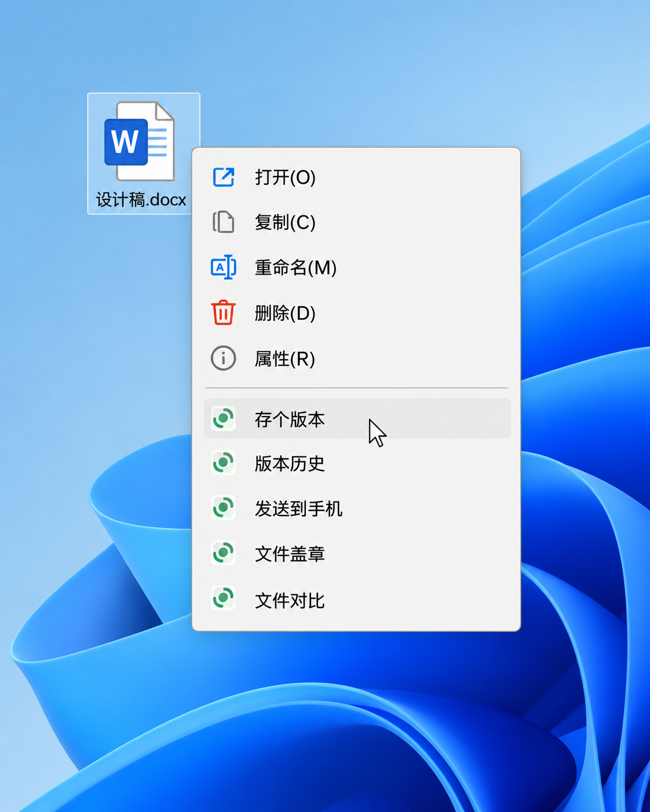
Task: Select 删除(D) menu entry
Action: tap(357, 313)
